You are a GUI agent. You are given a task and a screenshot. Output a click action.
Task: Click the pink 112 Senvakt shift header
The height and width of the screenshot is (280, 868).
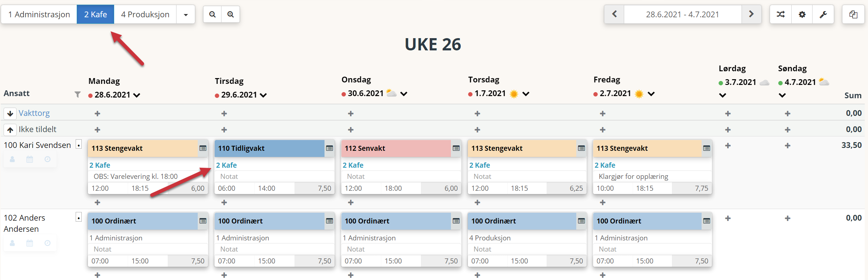tap(396, 148)
